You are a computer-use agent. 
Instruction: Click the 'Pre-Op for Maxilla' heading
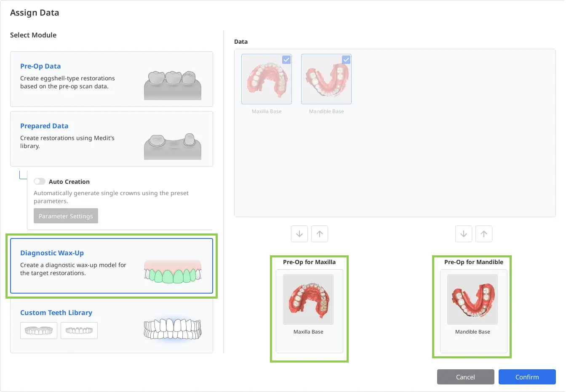[309, 262]
